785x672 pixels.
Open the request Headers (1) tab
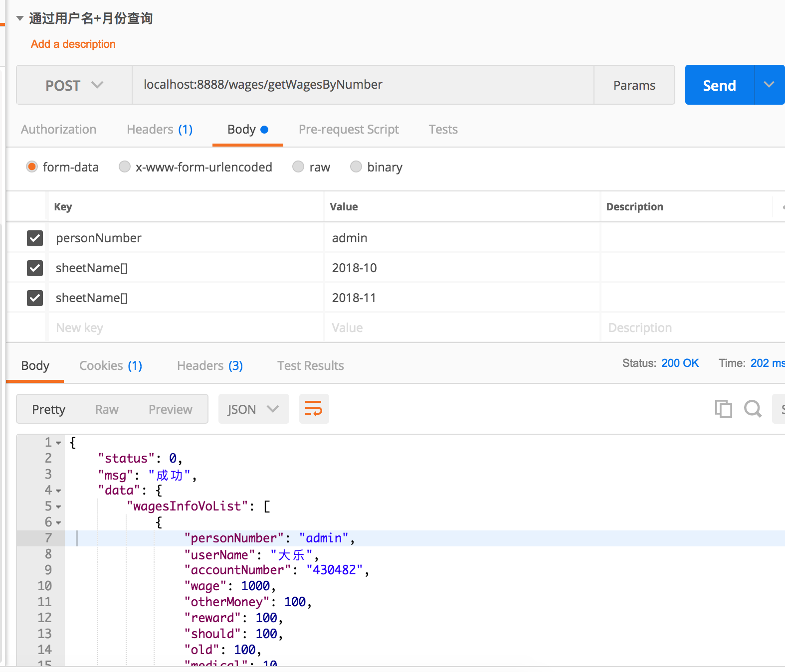160,129
